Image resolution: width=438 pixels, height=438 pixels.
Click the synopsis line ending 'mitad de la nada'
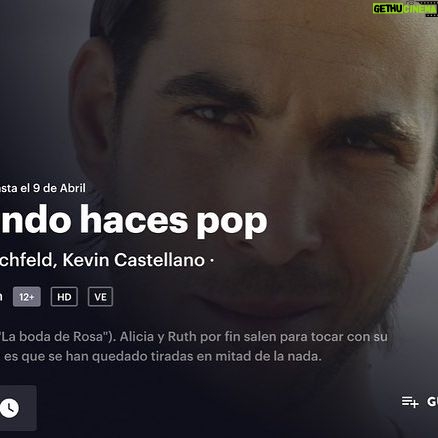[161, 356]
